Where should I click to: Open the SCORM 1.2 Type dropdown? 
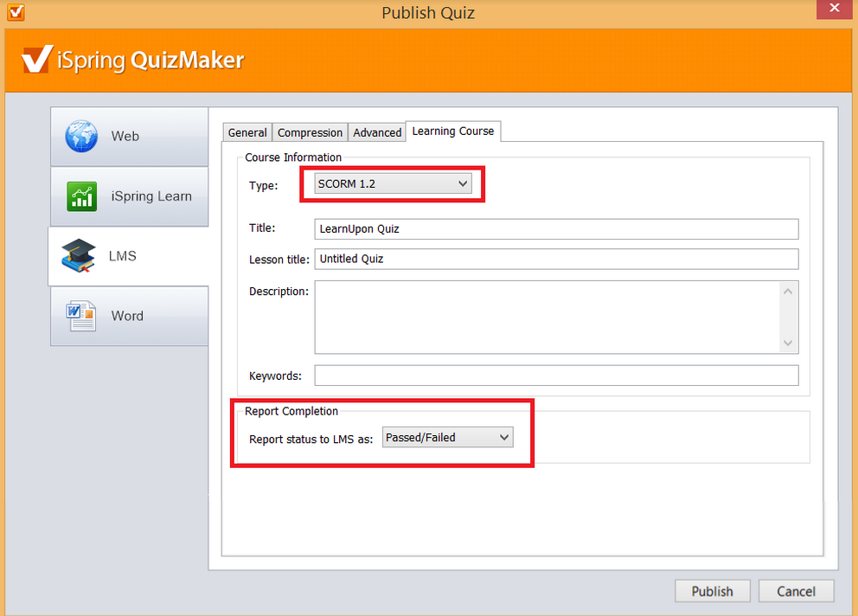(393, 184)
